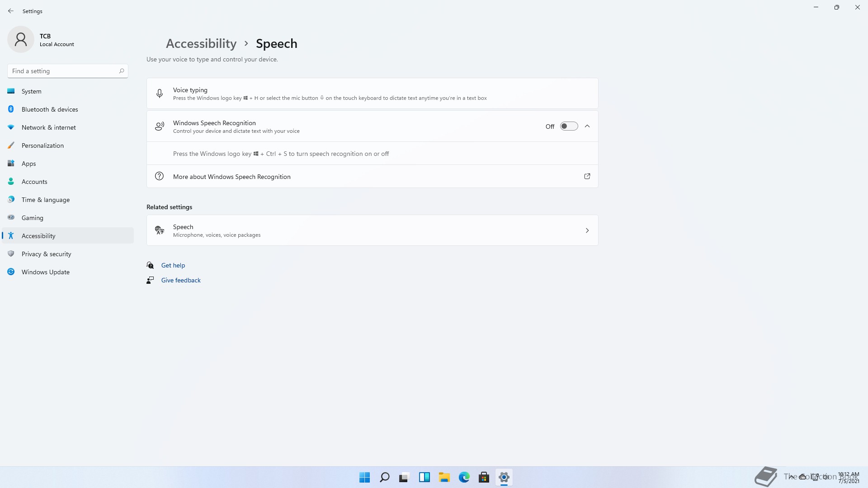Click the Get help link
Image resolution: width=868 pixels, height=488 pixels.
point(173,265)
